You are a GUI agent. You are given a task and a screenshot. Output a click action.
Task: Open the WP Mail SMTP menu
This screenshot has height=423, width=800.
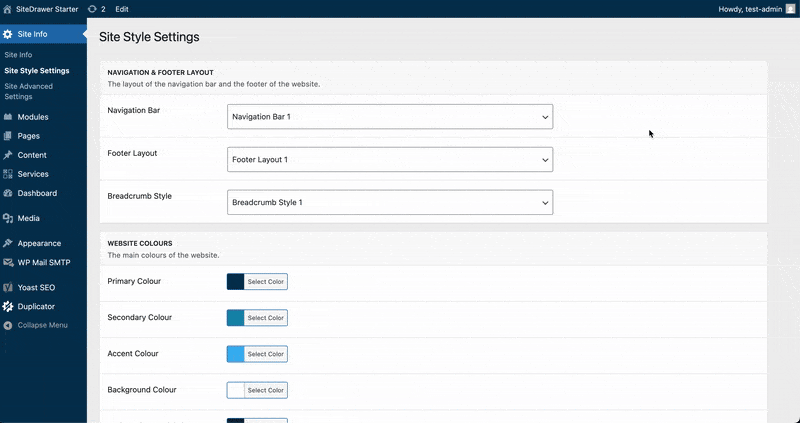coord(44,263)
